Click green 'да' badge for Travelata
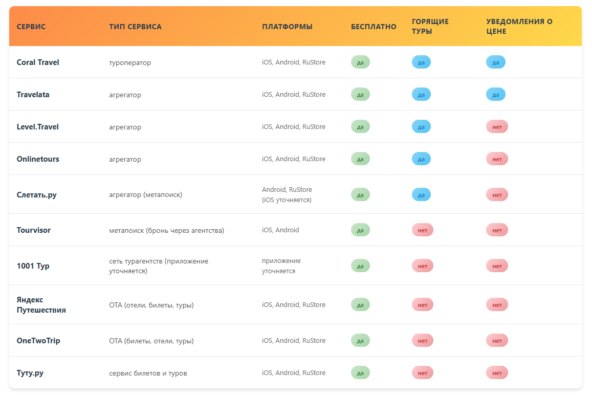This screenshot has width=592, height=396. 360,94
